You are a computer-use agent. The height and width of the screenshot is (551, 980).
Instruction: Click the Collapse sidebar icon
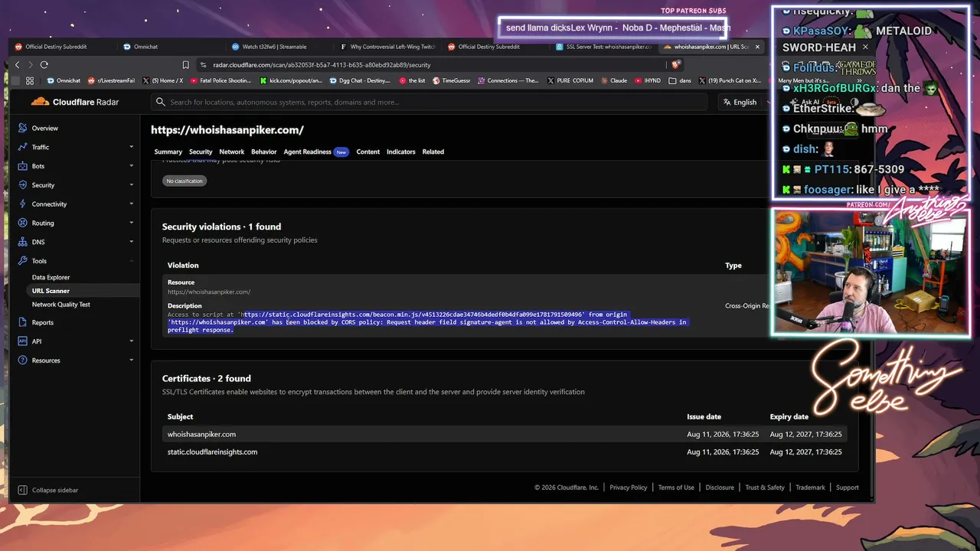[22, 490]
